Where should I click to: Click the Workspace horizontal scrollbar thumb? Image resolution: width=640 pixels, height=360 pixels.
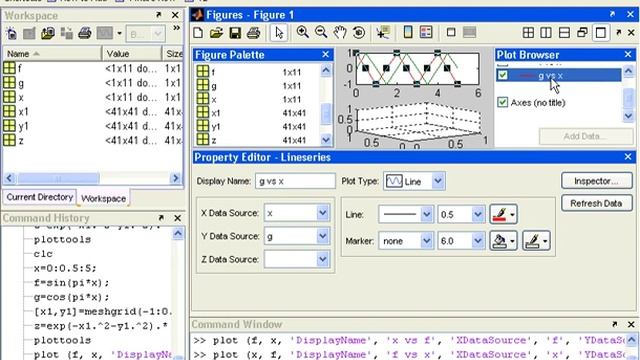click(x=58, y=178)
